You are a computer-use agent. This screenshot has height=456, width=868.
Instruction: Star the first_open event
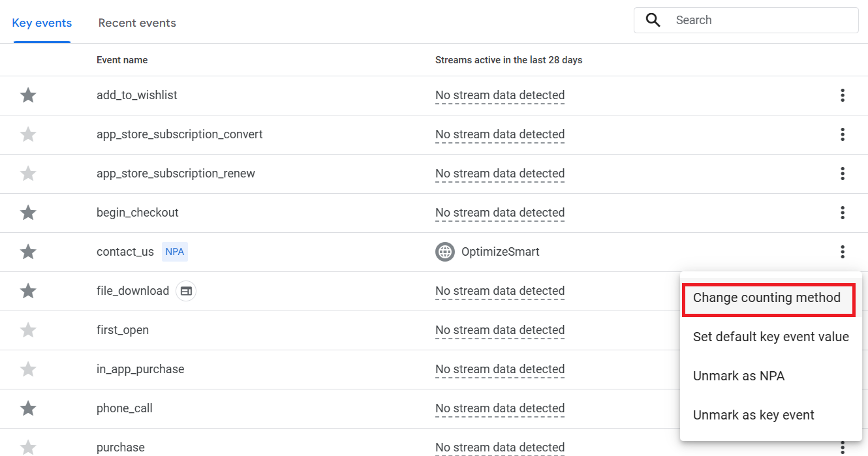(x=28, y=330)
